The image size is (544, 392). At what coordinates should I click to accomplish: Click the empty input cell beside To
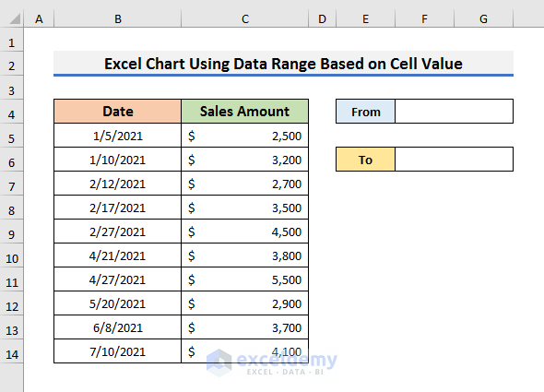pos(455,160)
